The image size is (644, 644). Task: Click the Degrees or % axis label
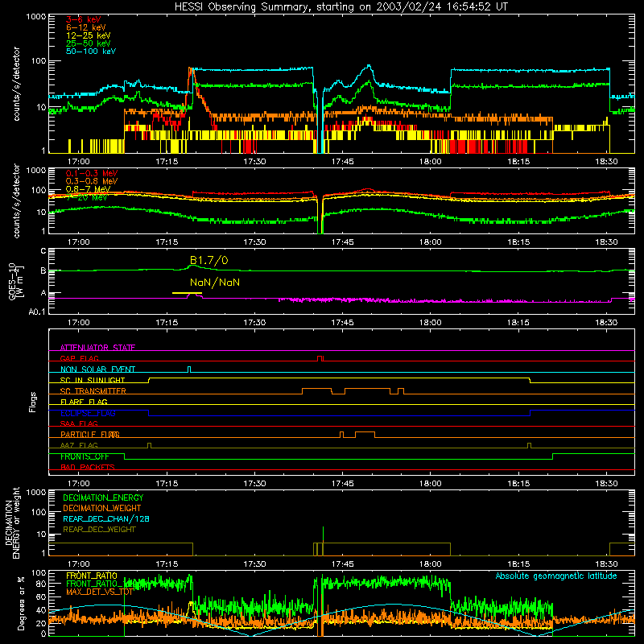click(x=21, y=603)
